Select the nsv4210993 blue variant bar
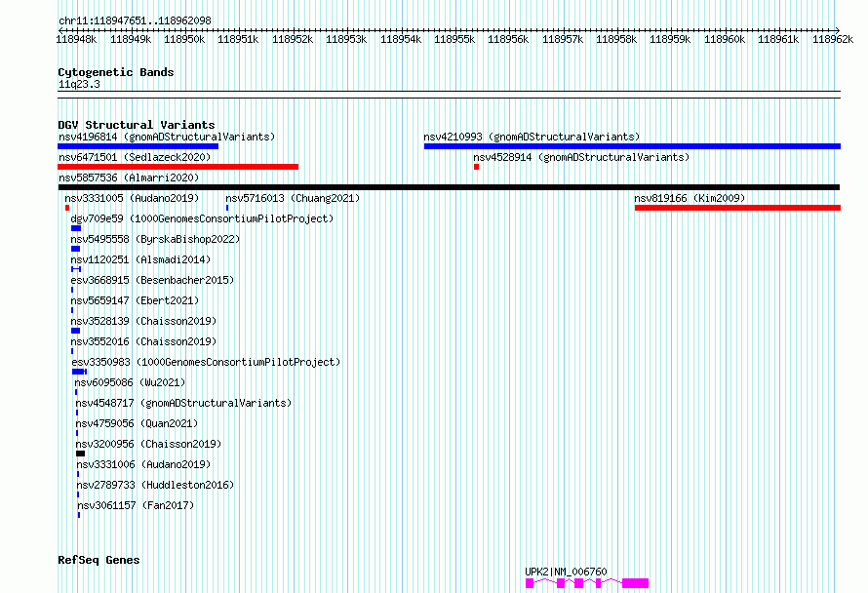The width and height of the screenshot is (868, 593). 632,146
